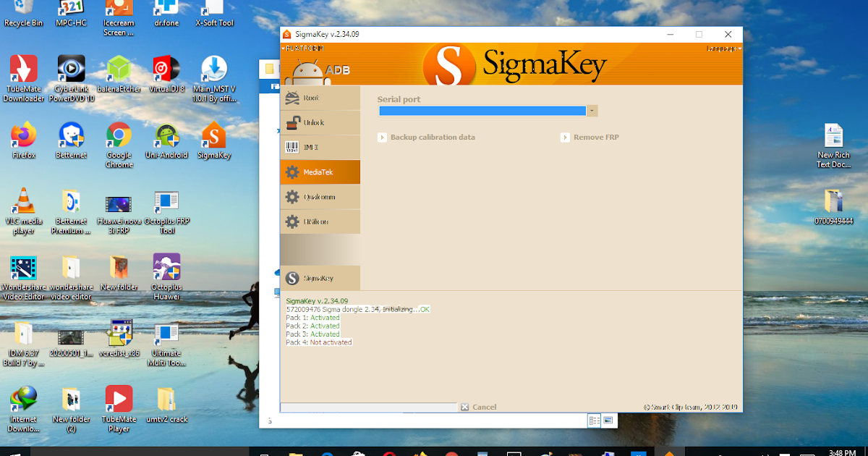Click Remove FRP
The width and height of the screenshot is (868, 456).
590,137
